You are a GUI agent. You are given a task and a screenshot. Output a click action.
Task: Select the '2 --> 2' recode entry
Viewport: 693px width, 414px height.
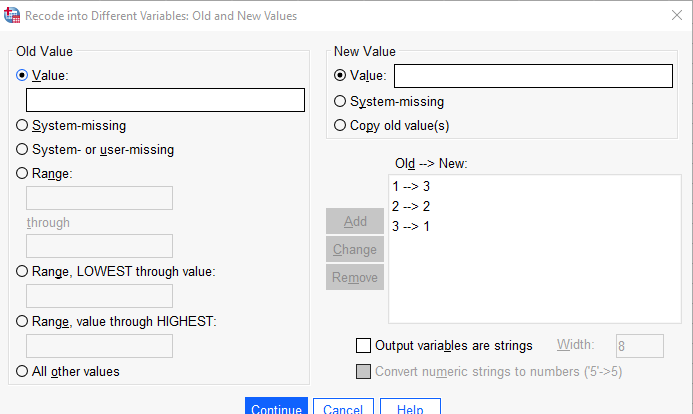coord(411,206)
